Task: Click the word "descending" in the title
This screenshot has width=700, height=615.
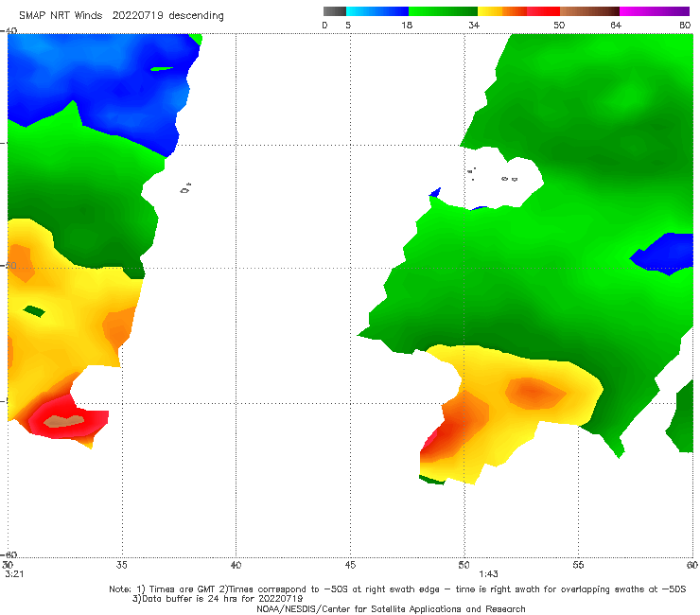Action: [196, 16]
